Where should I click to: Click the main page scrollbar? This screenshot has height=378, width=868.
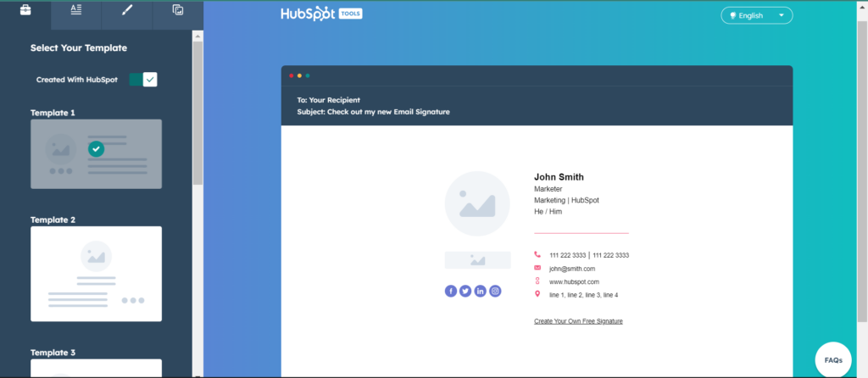[x=862, y=171]
